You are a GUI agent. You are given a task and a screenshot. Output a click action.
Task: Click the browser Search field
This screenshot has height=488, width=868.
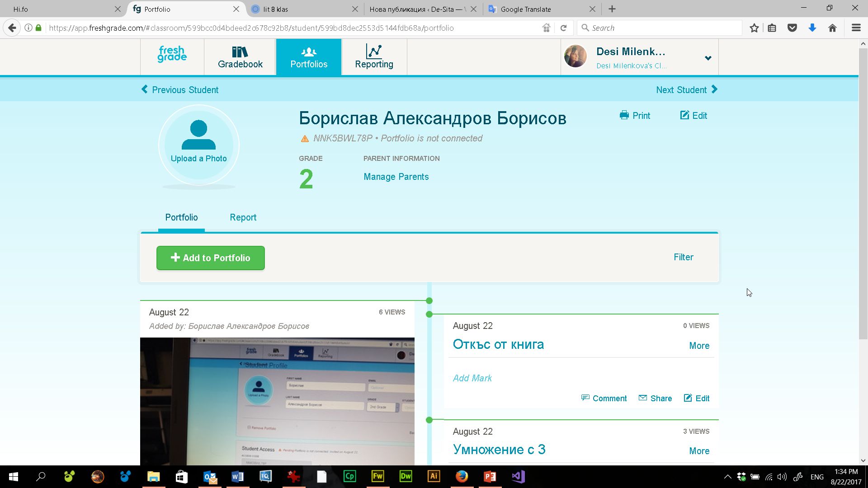pos(660,28)
